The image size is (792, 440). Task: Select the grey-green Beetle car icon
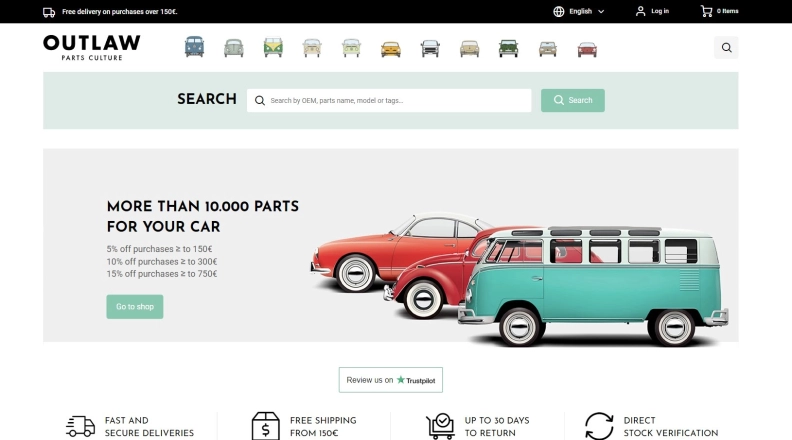[234, 48]
